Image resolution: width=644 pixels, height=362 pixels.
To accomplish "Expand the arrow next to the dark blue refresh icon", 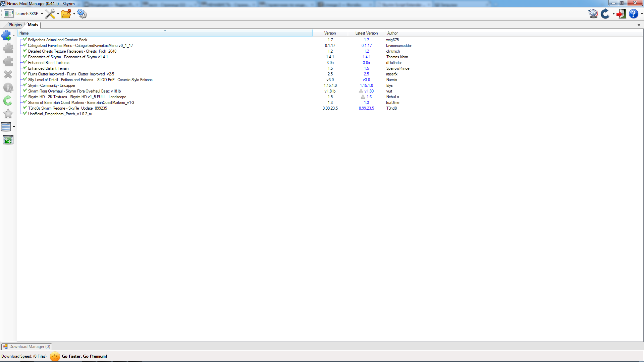I will point(613,14).
